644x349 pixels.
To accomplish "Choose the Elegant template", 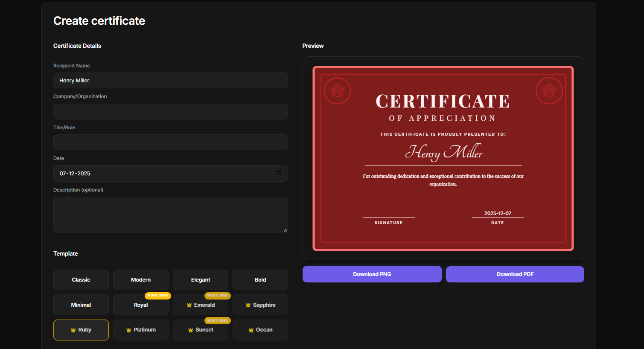I will (200, 279).
